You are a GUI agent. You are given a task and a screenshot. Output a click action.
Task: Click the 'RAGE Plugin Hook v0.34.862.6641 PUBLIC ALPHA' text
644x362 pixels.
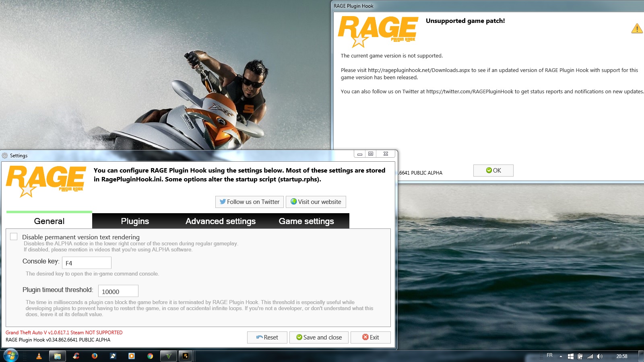pos(58,340)
